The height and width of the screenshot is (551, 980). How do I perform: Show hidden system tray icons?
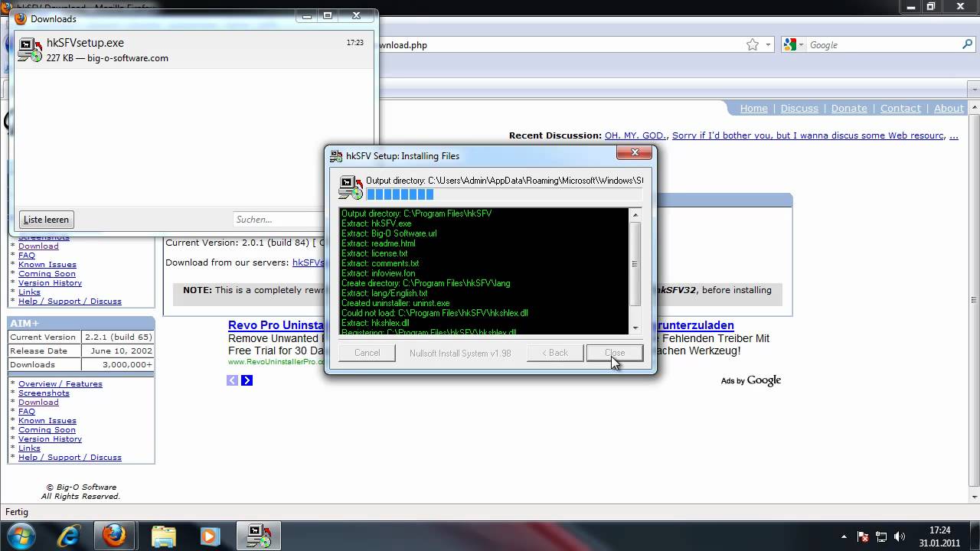point(844,536)
